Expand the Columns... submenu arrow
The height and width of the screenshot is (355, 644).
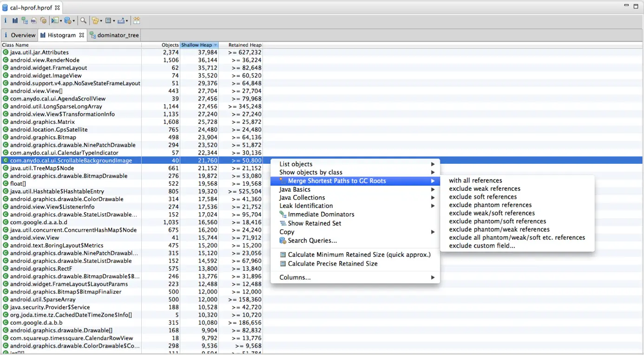[433, 277]
